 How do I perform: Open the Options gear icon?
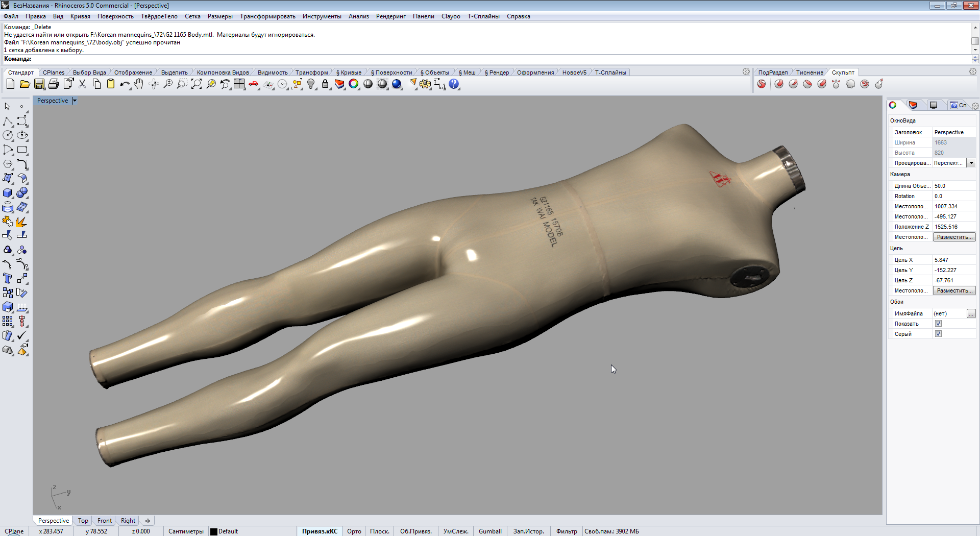425,84
